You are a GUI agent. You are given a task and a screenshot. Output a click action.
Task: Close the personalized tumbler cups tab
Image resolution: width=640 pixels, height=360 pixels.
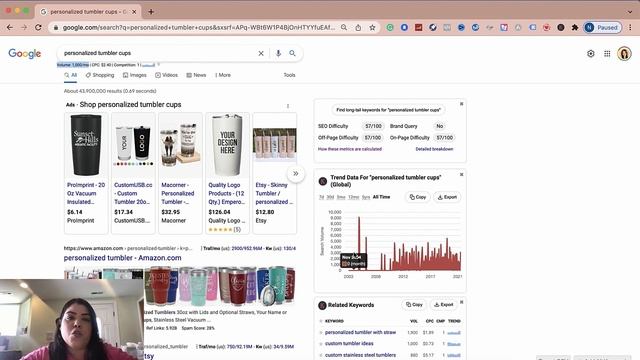[x=134, y=12]
